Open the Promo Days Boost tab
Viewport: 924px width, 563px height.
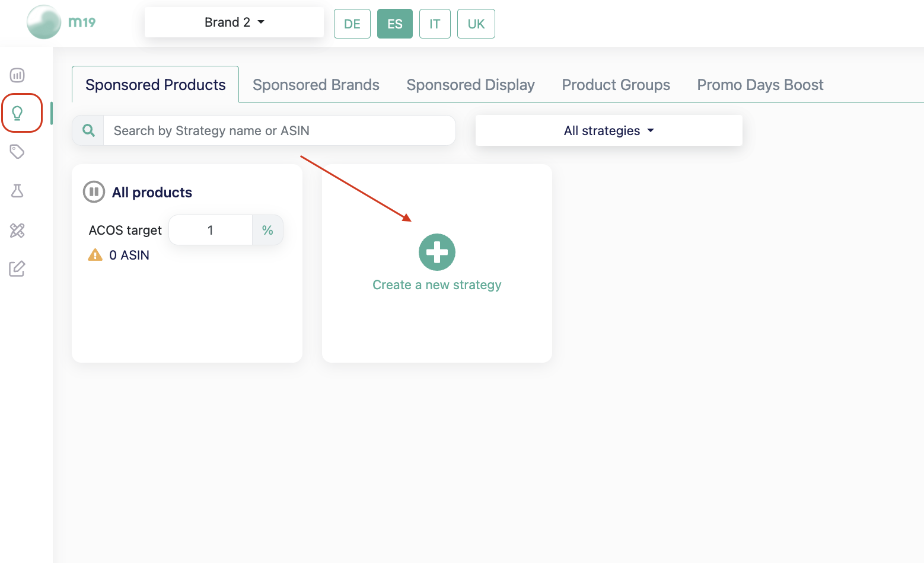coord(760,85)
